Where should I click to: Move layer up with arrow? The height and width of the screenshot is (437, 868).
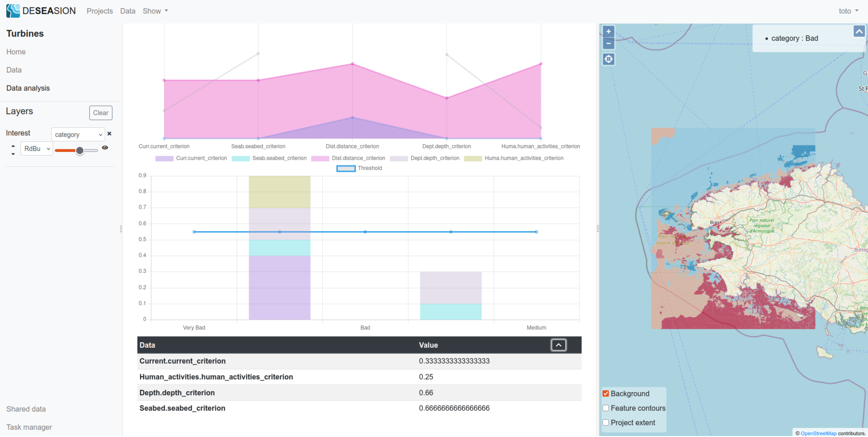[13, 146]
